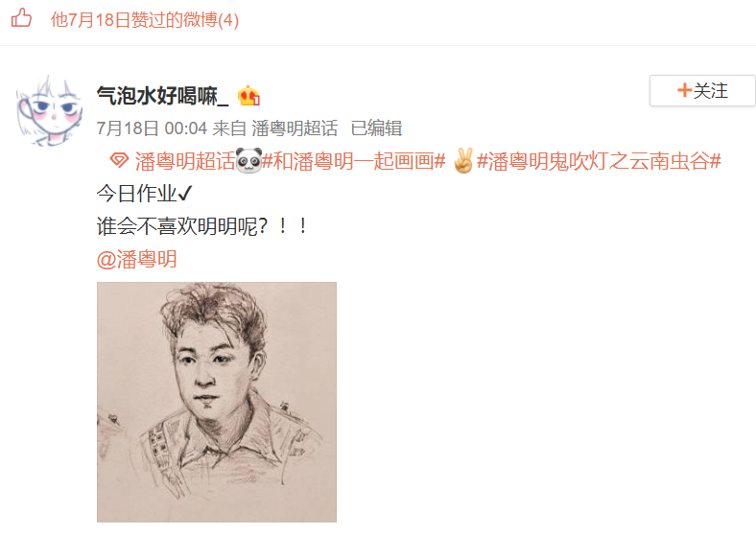The height and width of the screenshot is (535, 756).
Task: Open the poster's cartoon avatar
Action: [x=49, y=110]
